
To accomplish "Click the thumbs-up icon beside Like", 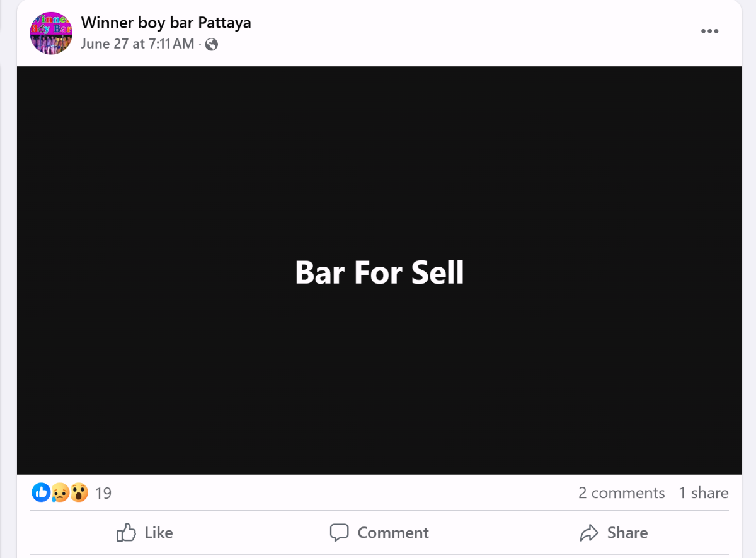I will [126, 533].
